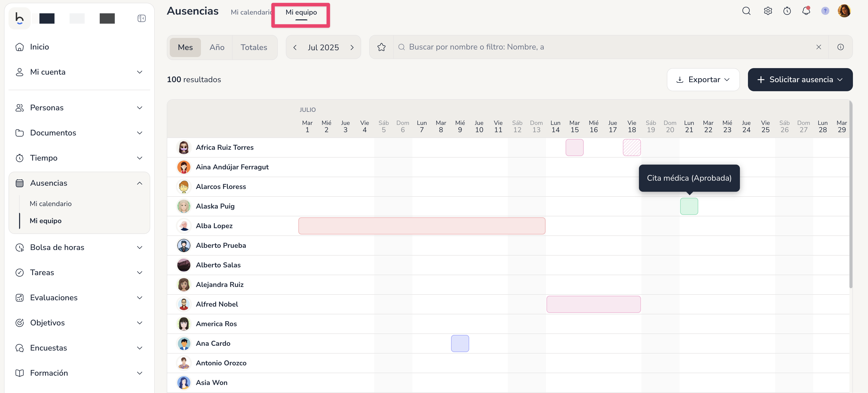Select the Mes view option
The height and width of the screenshot is (393, 868).
pyautogui.click(x=185, y=47)
